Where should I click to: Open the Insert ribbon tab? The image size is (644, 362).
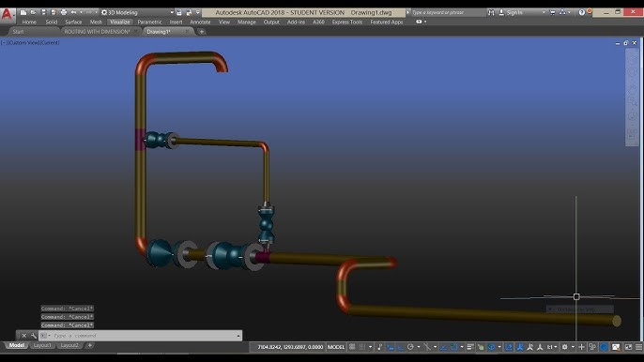(x=176, y=23)
